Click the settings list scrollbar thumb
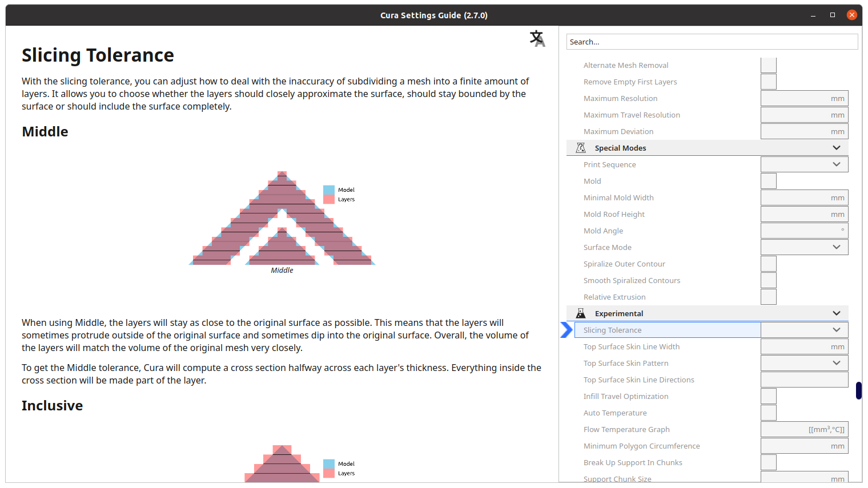Screen dimensions: 868x488 click(859, 390)
